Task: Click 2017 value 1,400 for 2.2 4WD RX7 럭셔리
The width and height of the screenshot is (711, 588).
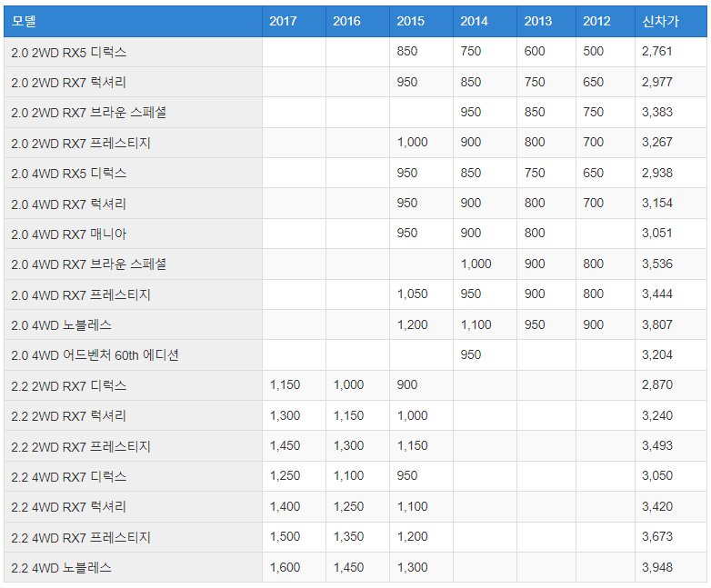Action: coord(285,506)
